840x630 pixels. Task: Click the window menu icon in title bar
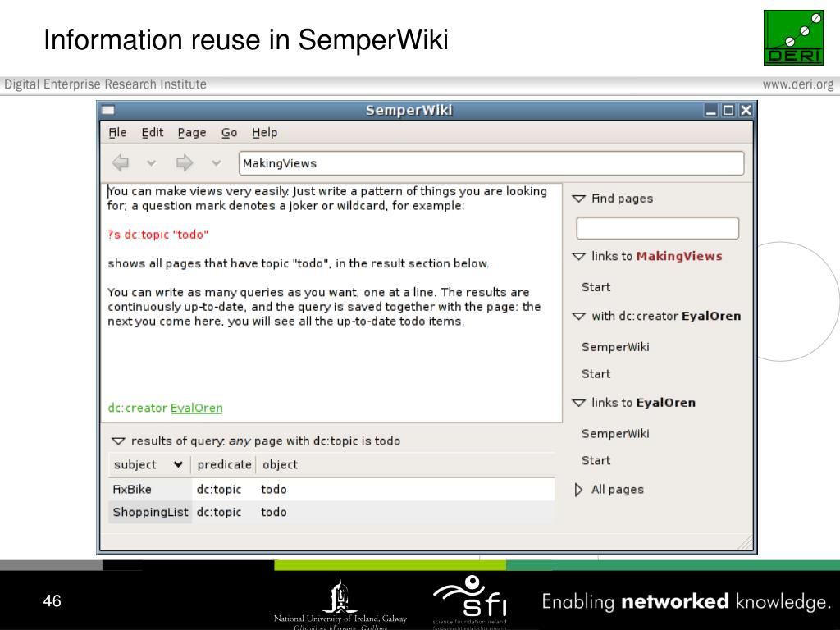107,111
